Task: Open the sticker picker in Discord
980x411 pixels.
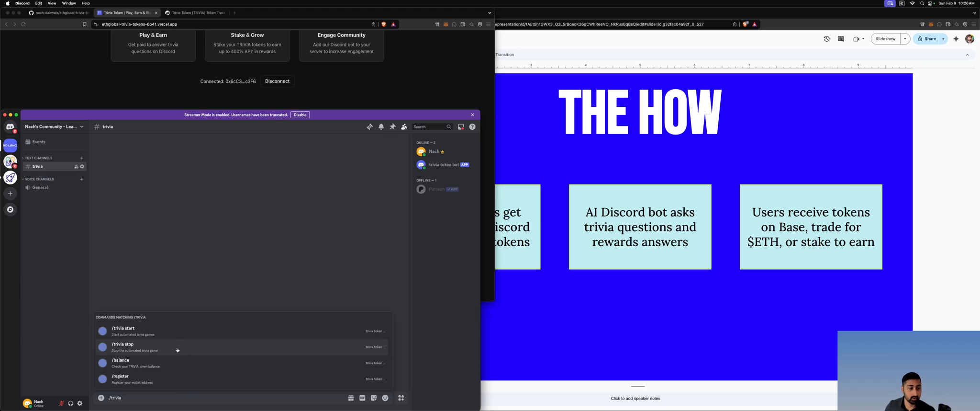Action: point(374,398)
